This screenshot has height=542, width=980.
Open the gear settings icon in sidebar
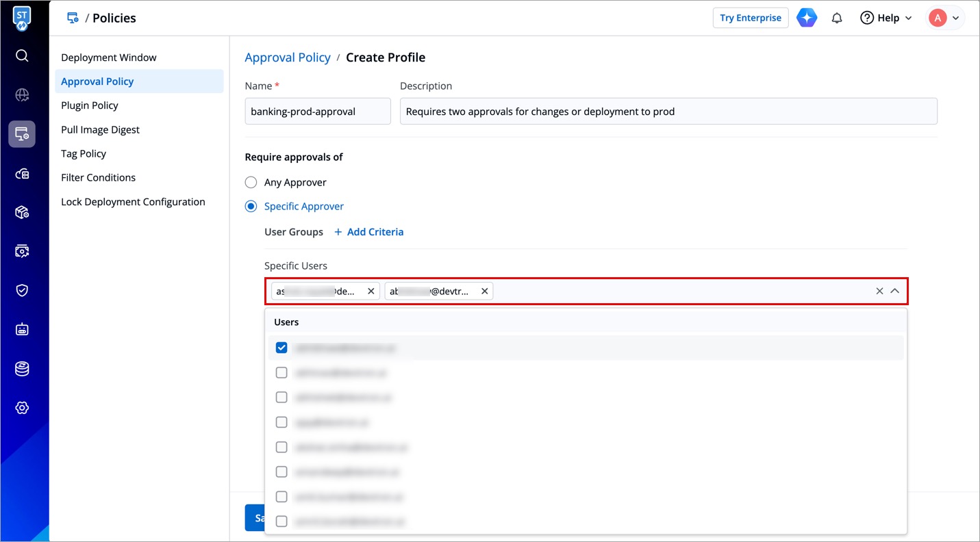click(x=22, y=408)
